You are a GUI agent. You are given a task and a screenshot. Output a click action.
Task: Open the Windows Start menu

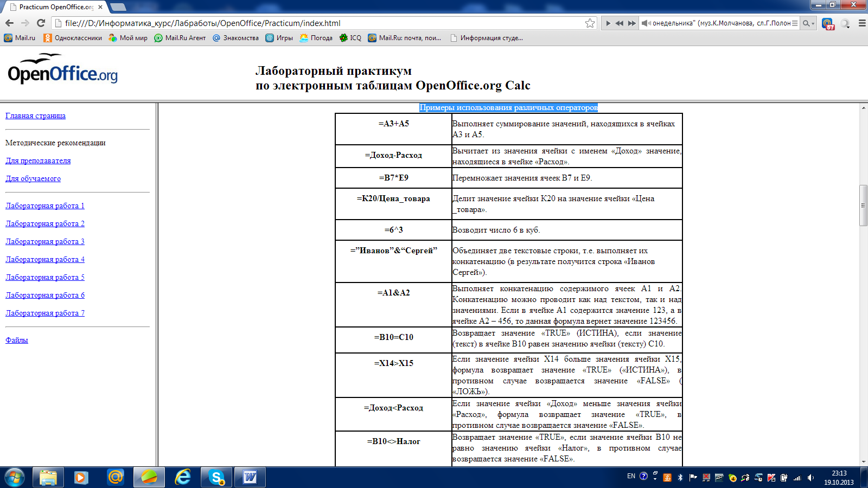pos(15,477)
